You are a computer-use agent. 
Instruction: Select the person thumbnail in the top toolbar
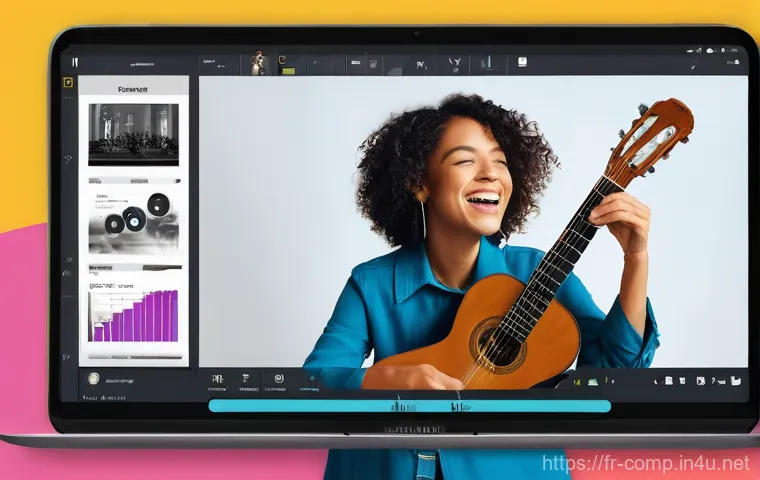tap(258, 63)
